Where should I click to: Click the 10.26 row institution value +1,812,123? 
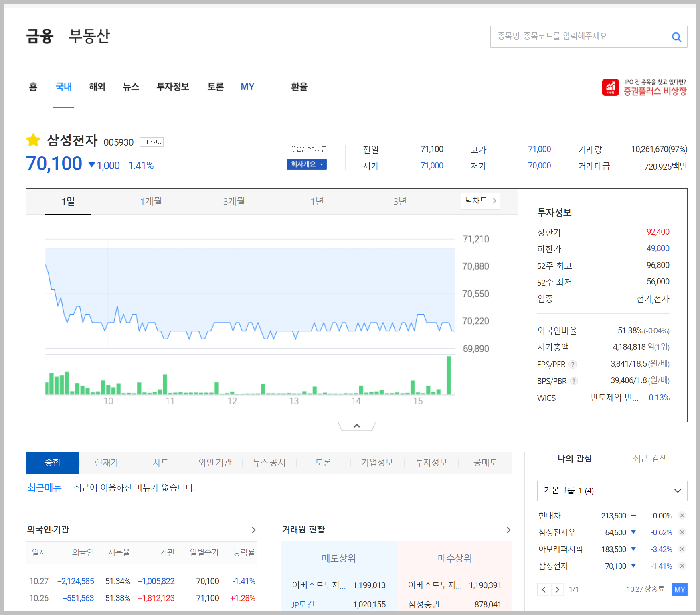coord(156,598)
